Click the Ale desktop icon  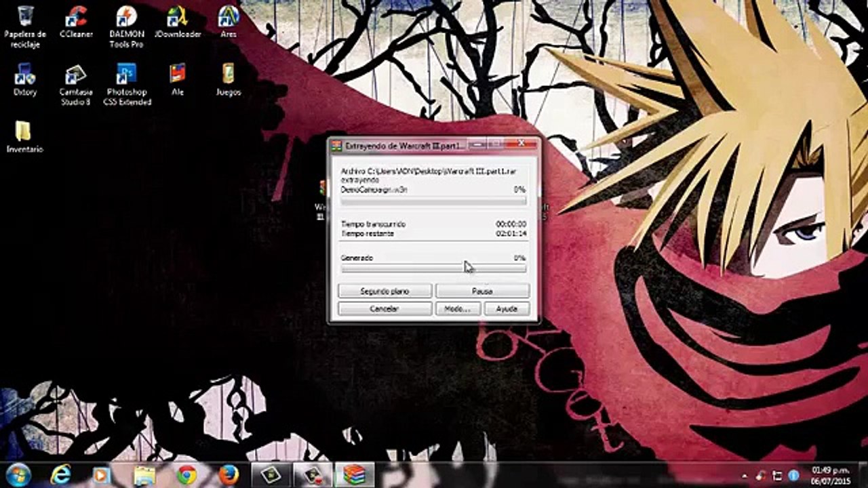click(x=178, y=80)
